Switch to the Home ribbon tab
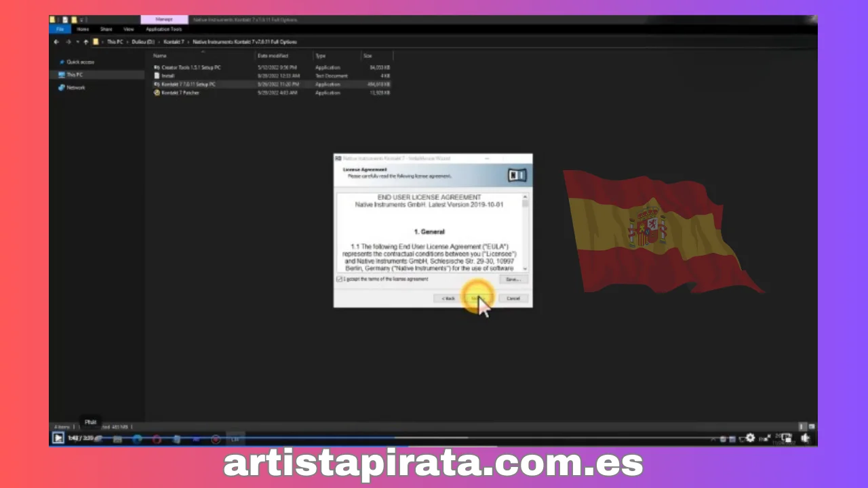The height and width of the screenshot is (488, 868). tap(83, 29)
